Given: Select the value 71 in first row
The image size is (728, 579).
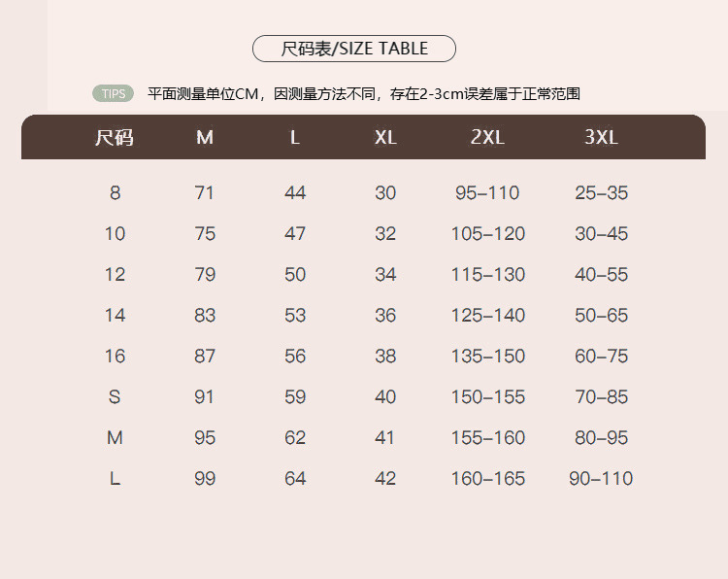Looking at the screenshot, I should (205, 193).
